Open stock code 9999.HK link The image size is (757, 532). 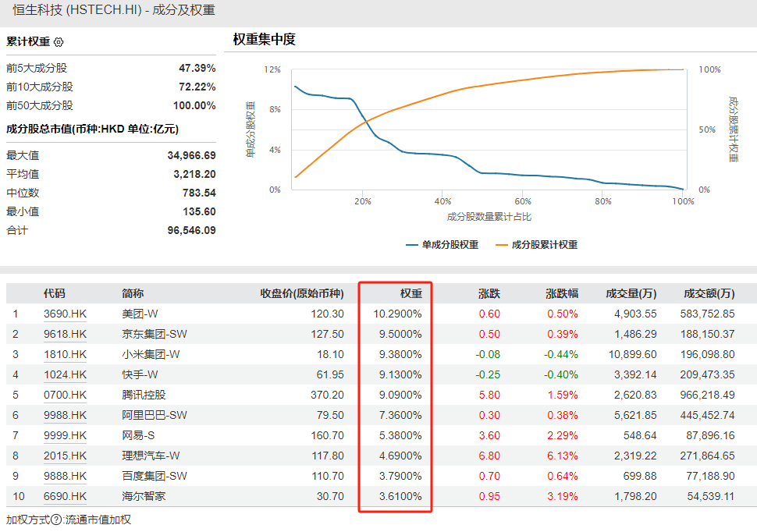pos(66,435)
